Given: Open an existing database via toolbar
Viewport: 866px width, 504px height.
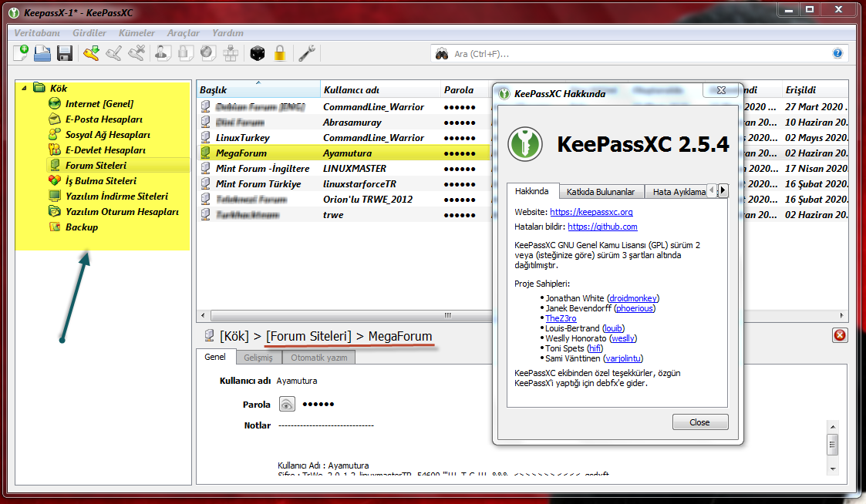Looking at the screenshot, I should 42,53.
